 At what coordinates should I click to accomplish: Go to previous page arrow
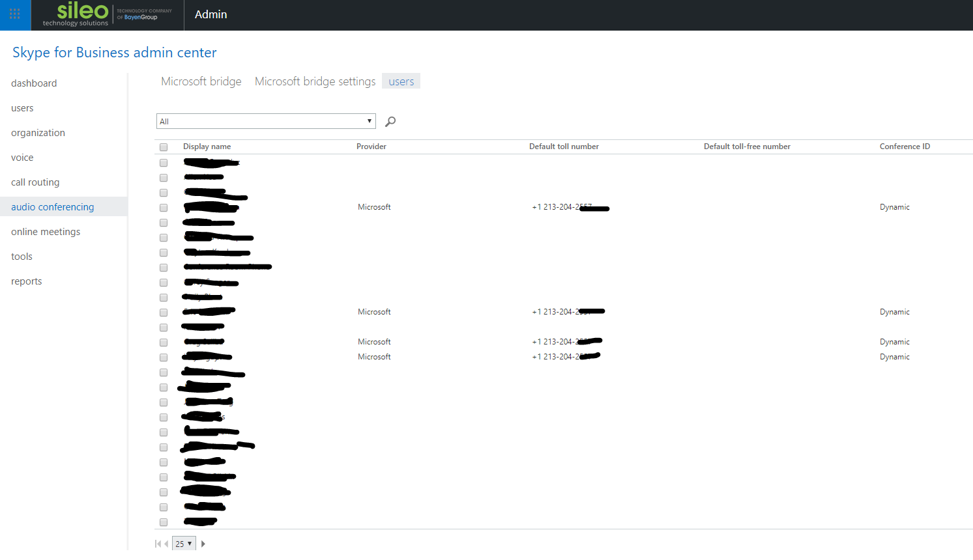(x=166, y=544)
